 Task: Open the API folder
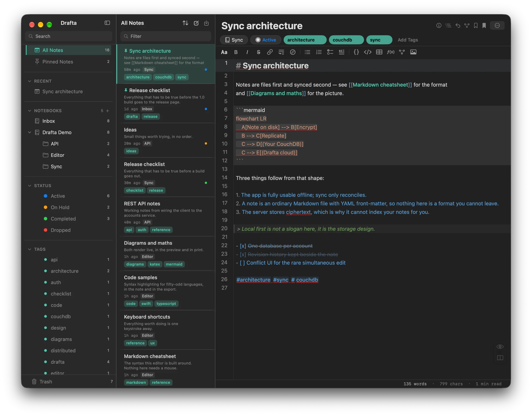point(68,144)
